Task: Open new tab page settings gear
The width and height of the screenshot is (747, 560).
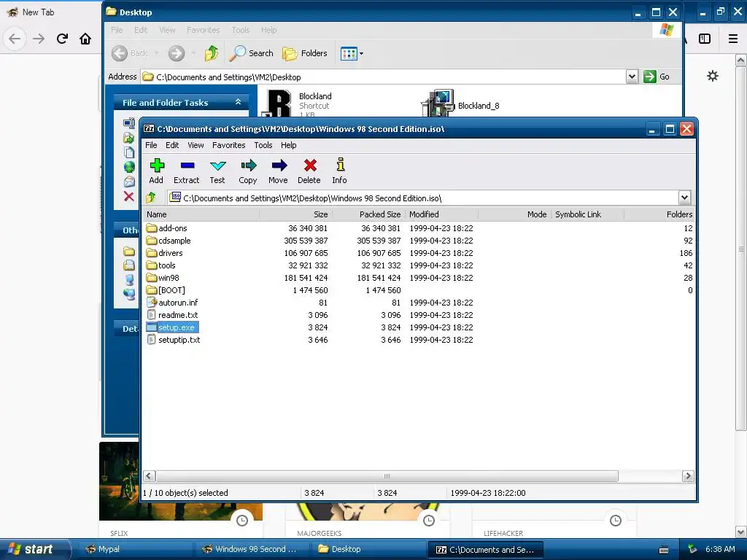Action: [712, 76]
